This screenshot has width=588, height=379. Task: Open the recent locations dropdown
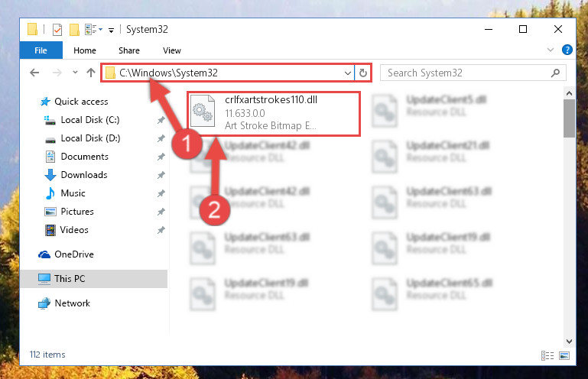coord(75,73)
